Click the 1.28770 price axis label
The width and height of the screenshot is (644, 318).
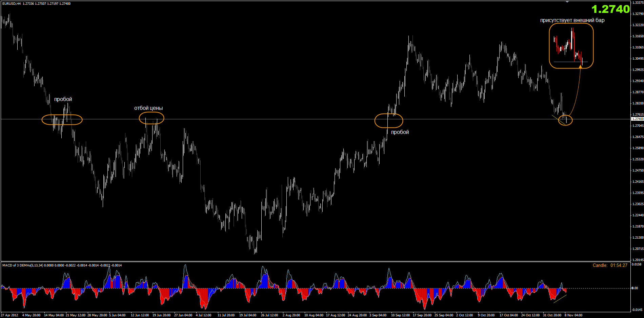(638, 92)
